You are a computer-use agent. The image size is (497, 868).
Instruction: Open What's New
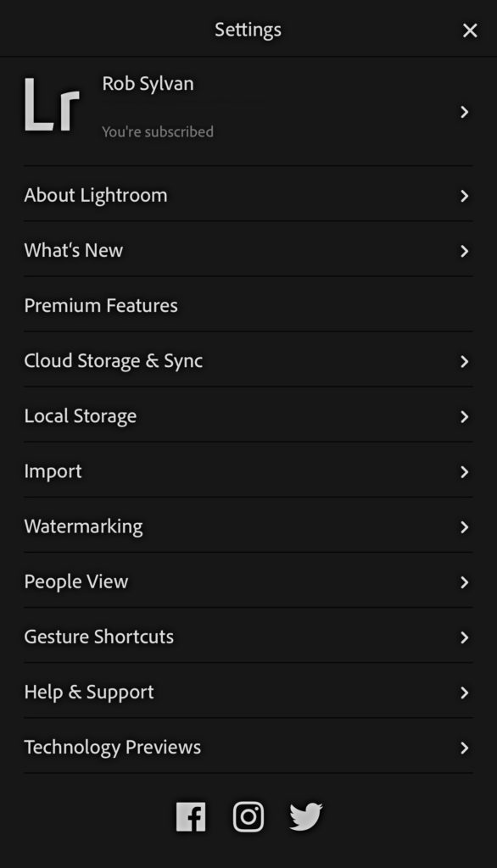coord(248,250)
